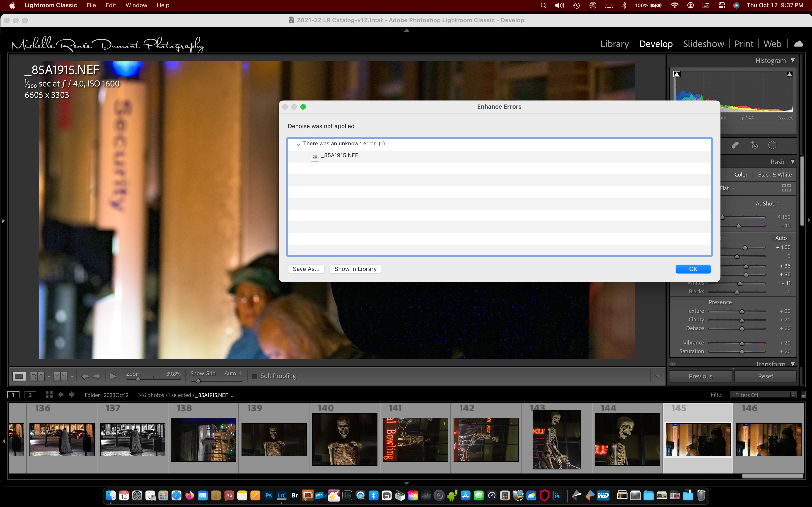Viewport: 812px width, 507px height.
Task: Click OK in Enhance Errors dialog
Action: (693, 269)
